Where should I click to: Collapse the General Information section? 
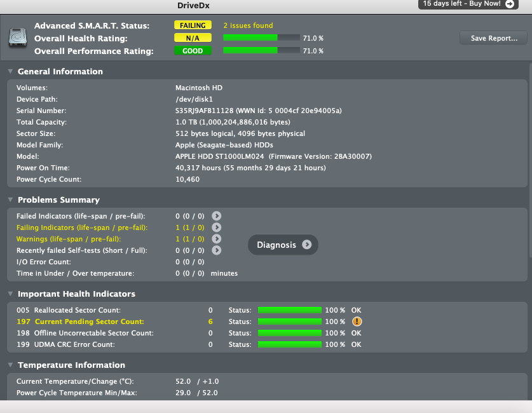coord(11,71)
